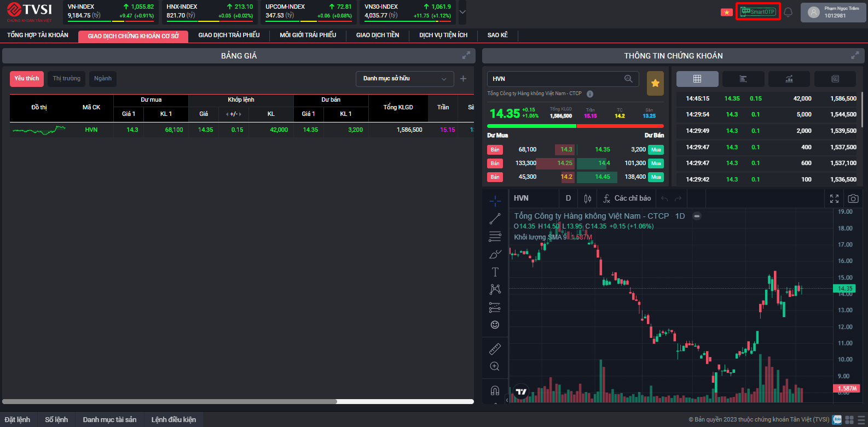Click the horizontal scrollbar of price board

[170, 401]
